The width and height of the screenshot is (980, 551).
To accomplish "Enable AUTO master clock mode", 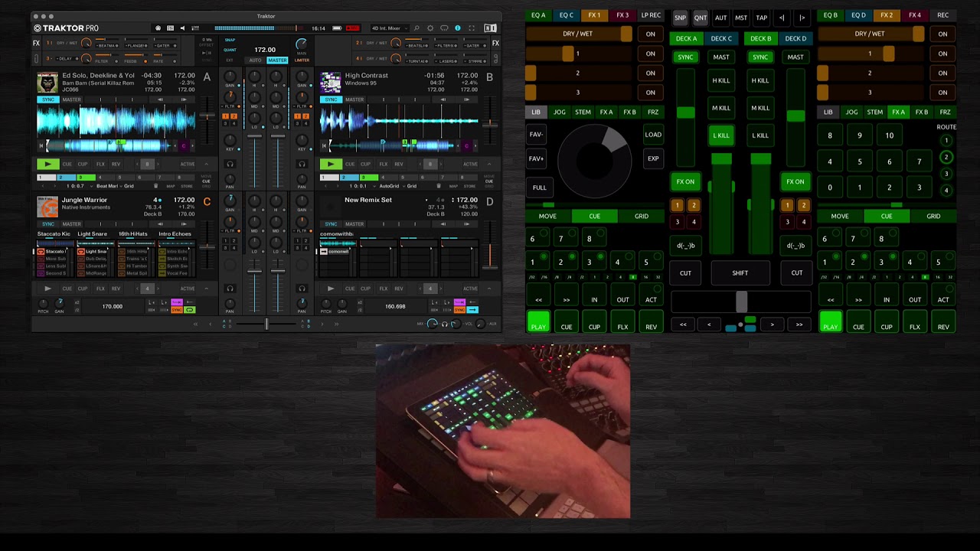I will (255, 60).
